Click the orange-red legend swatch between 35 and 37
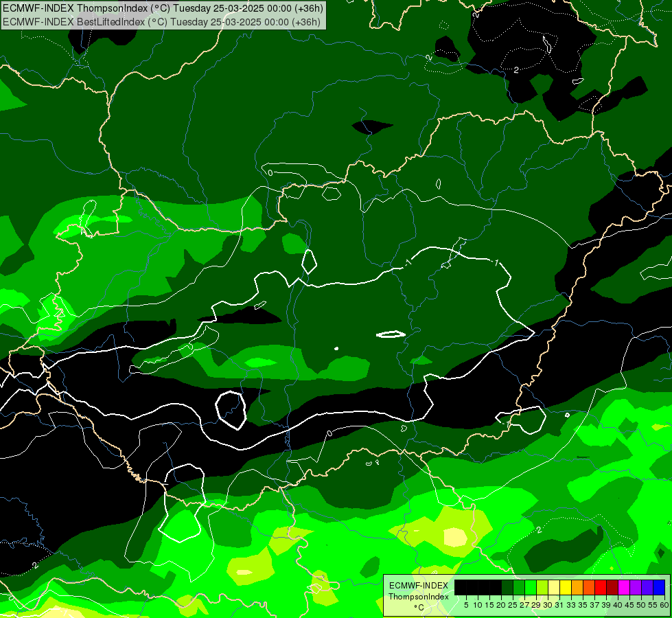 click(589, 587)
